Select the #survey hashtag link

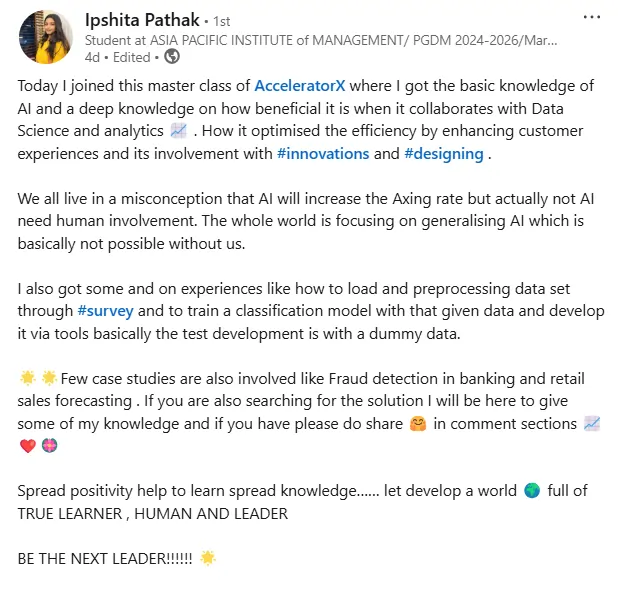click(104, 311)
